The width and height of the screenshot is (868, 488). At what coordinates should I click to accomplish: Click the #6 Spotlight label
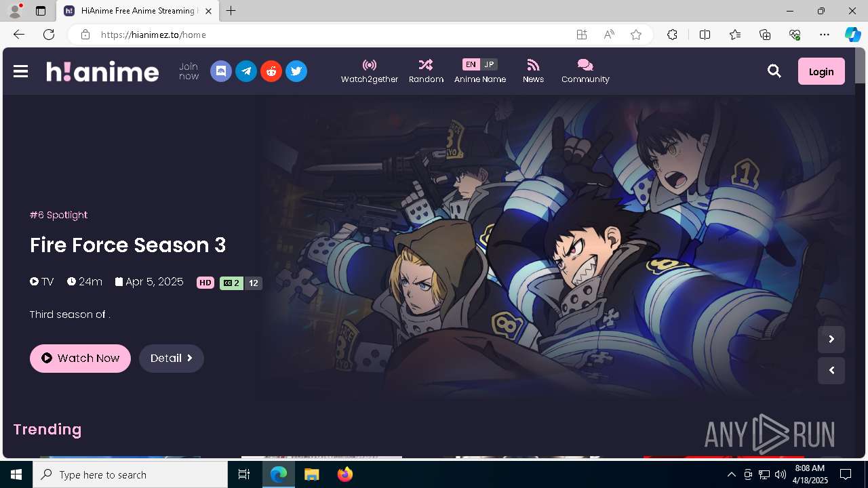click(x=58, y=215)
